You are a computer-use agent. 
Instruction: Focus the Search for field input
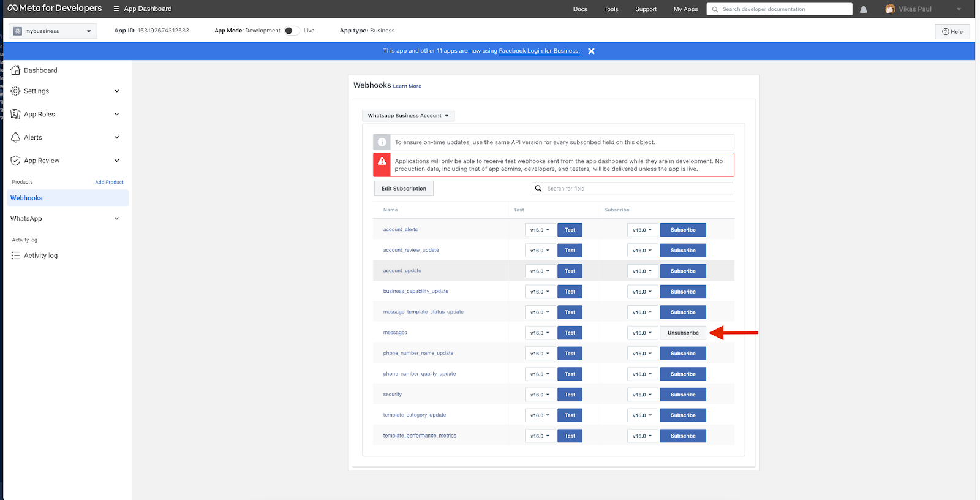[x=632, y=189]
